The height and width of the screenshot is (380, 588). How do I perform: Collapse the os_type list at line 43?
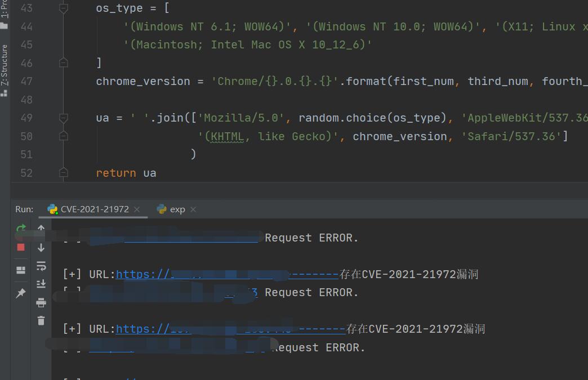(x=64, y=8)
